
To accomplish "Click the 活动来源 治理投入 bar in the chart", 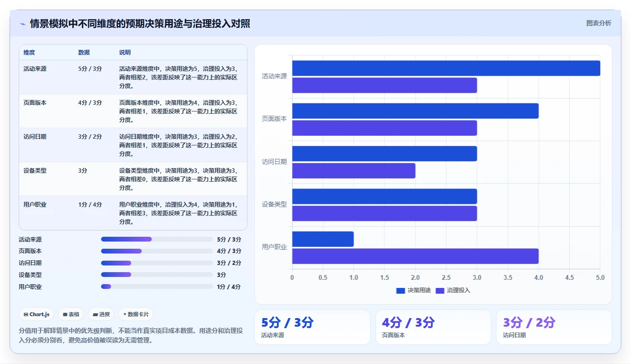I will 384,85.
